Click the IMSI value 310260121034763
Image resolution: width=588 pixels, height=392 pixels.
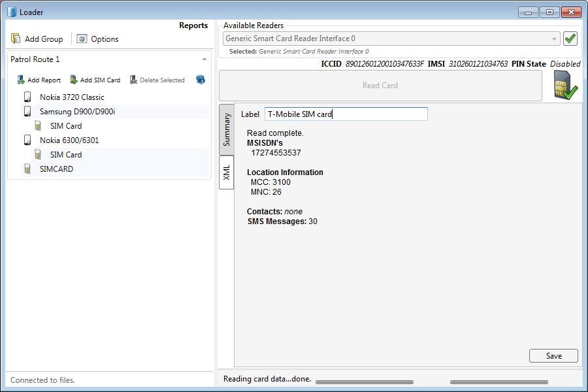coord(478,64)
